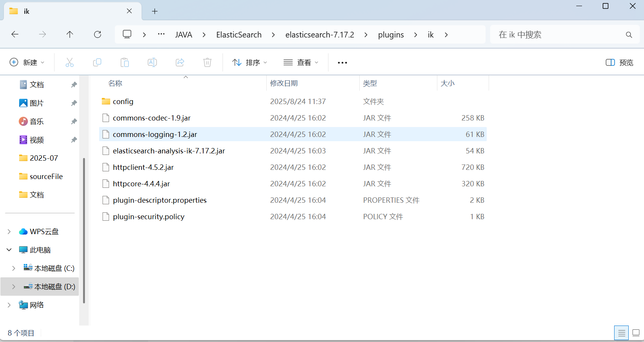Click the Copy icon in toolbar
The width and height of the screenshot is (644, 342).
pos(97,62)
